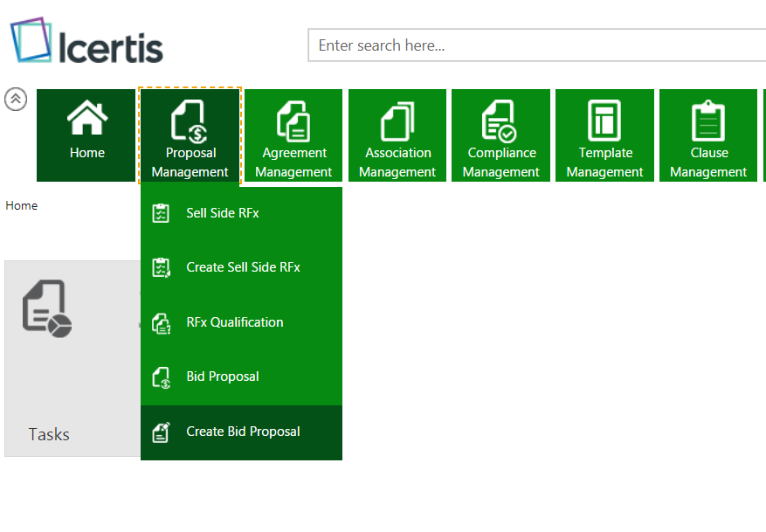Choose Create Sell Side RFx menu entry
The width and height of the screenshot is (766, 532).
coord(243,267)
